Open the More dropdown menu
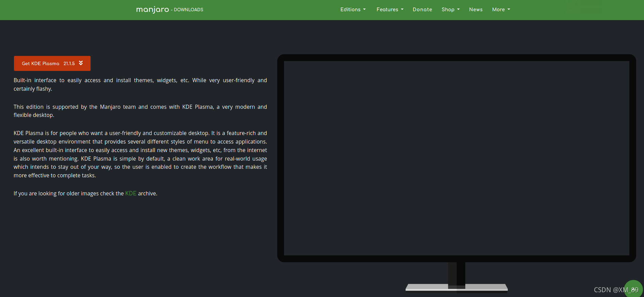The height and width of the screenshot is (297, 644). click(x=501, y=10)
